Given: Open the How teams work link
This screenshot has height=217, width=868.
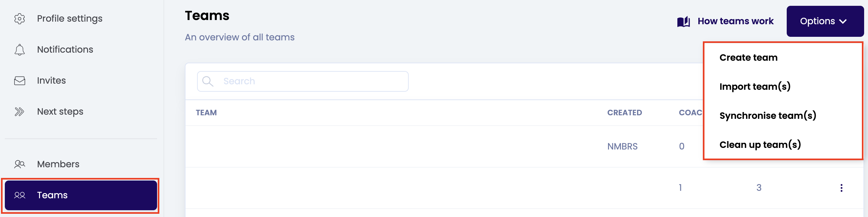Looking at the screenshot, I should click(735, 21).
